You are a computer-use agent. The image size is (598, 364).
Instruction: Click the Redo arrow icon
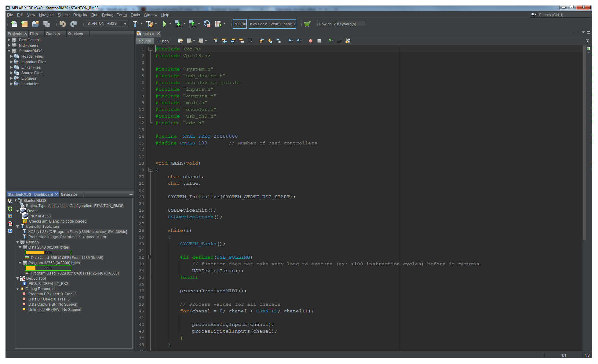pos(73,24)
